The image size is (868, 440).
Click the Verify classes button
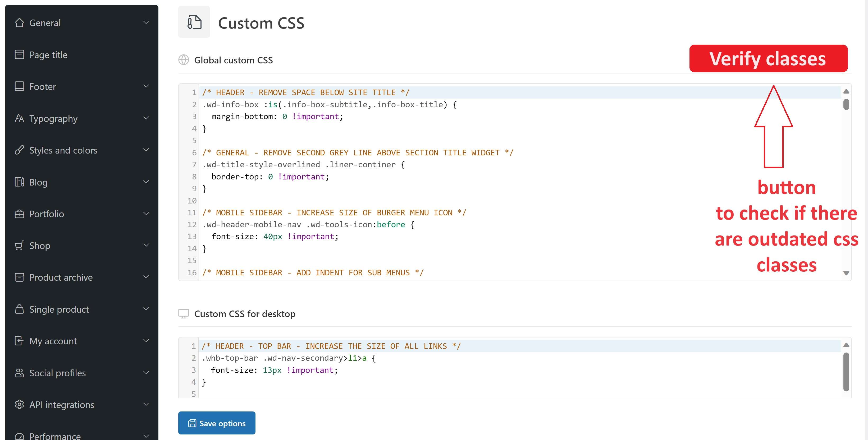click(768, 58)
